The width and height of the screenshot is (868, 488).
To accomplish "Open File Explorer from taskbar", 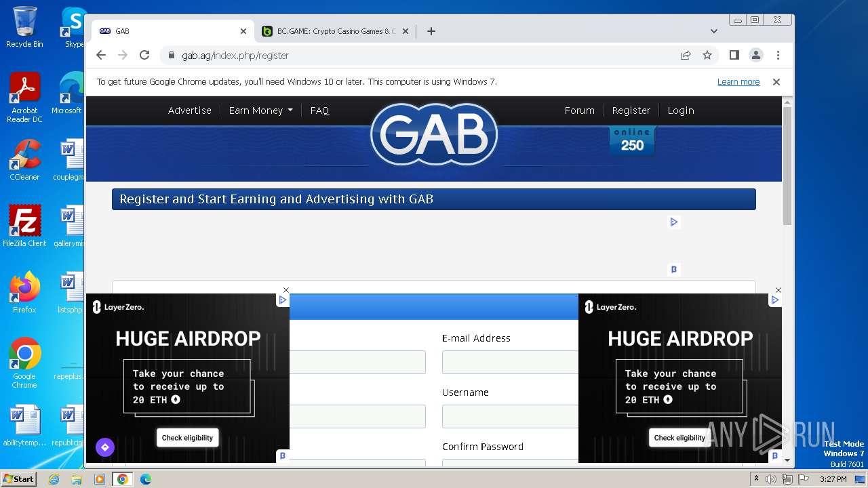I will click(x=77, y=479).
